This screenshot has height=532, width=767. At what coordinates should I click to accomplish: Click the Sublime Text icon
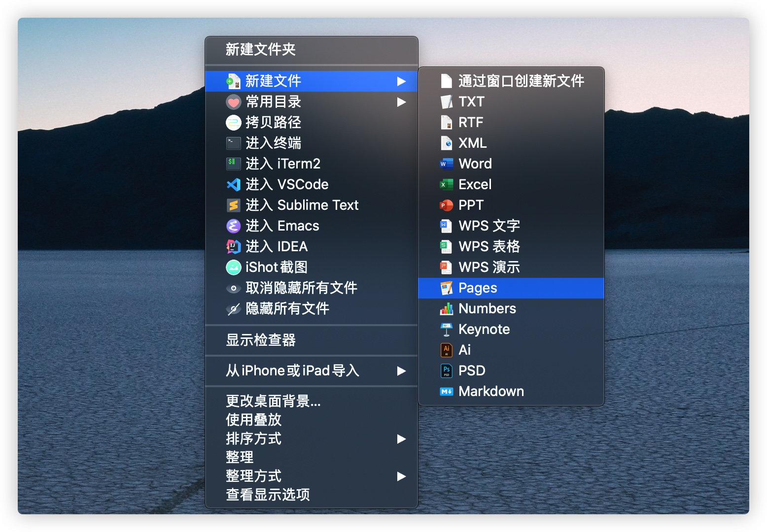[x=233, y=205]
